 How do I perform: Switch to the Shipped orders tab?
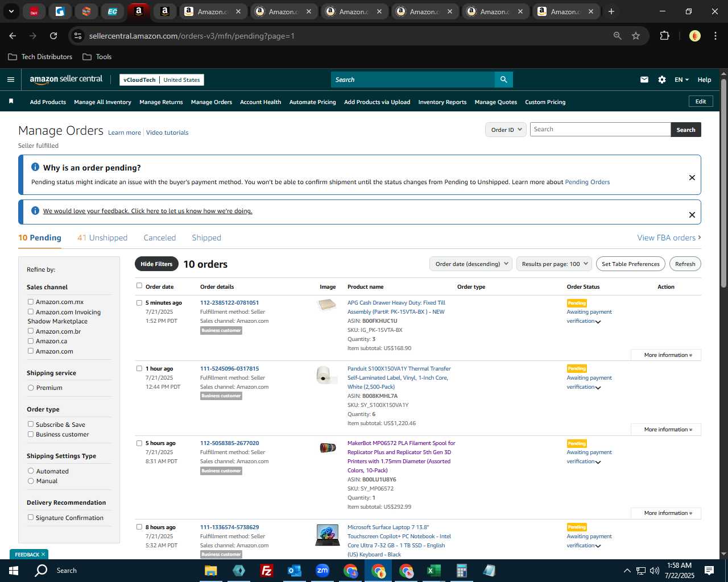pyautogui.click(x=206, y=238)
